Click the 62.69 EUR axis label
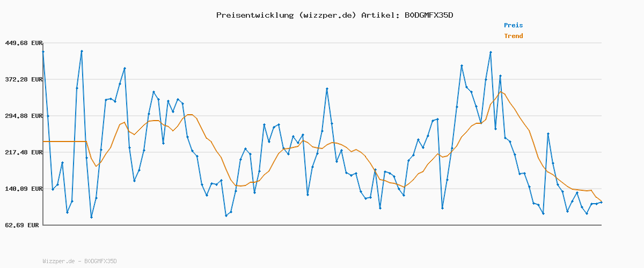Screen dimensions: 644x268 click(x=23, y=225)
